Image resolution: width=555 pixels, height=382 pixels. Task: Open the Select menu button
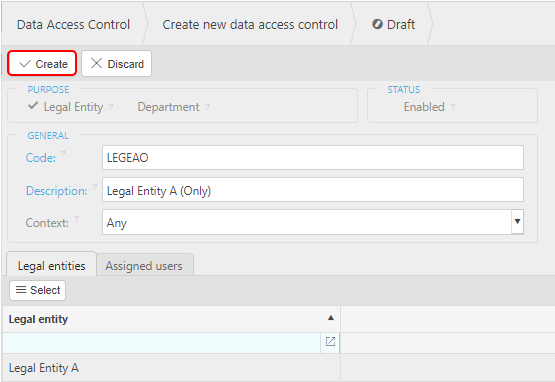pos(38,290)
